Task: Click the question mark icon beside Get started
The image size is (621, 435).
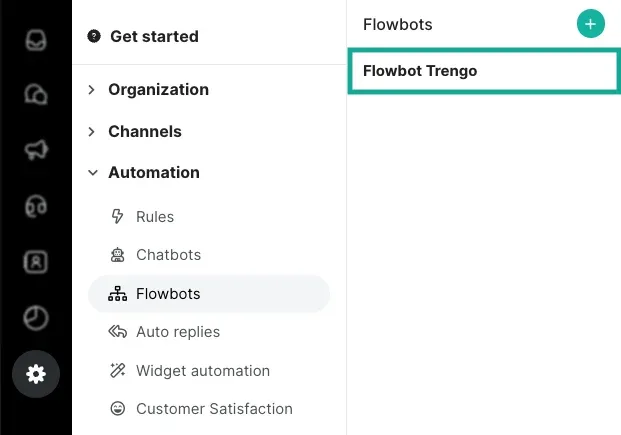Action: (x=94, y=36)
